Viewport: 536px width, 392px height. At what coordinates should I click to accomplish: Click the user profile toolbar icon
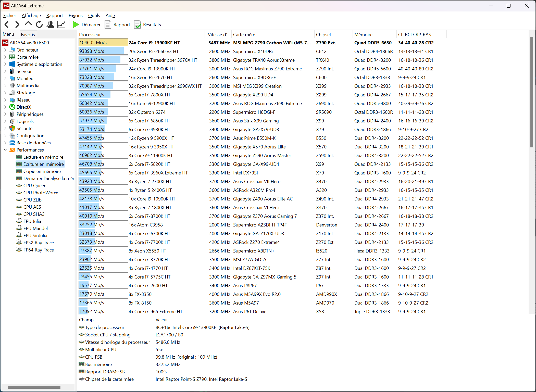[50, 24]
